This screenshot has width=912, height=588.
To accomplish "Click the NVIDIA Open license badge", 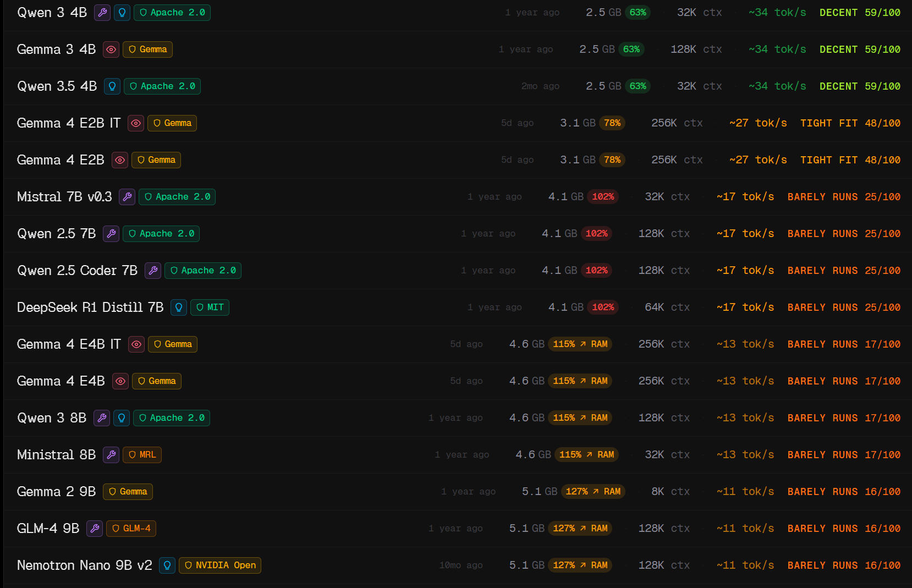I will pos(220,565).
